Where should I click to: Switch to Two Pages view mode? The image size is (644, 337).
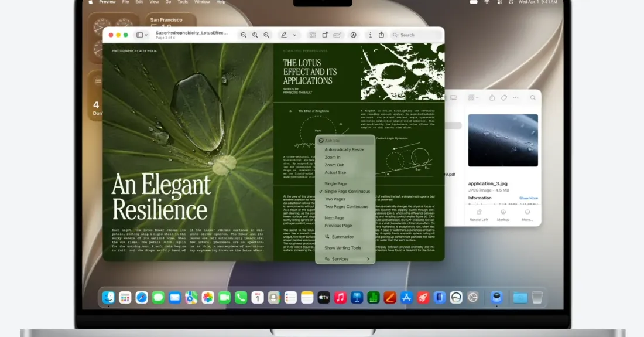(x=335, y=199)
